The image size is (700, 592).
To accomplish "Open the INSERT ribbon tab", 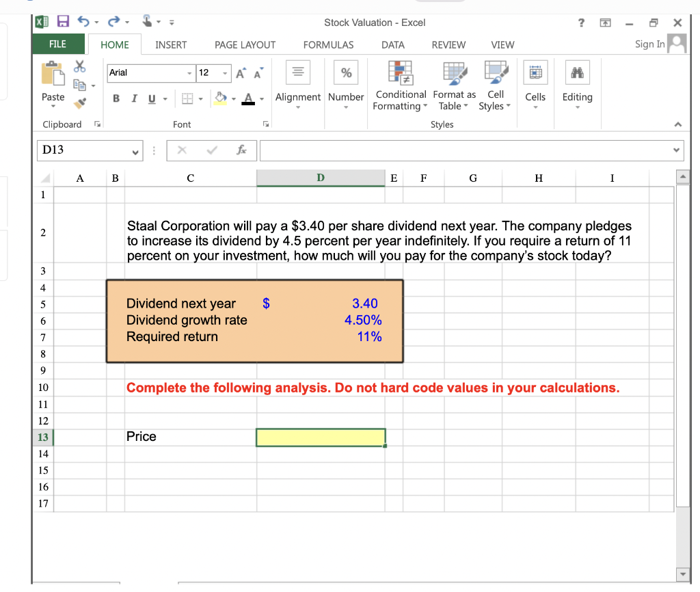I will pyautogui.click(x=171, y=44).
